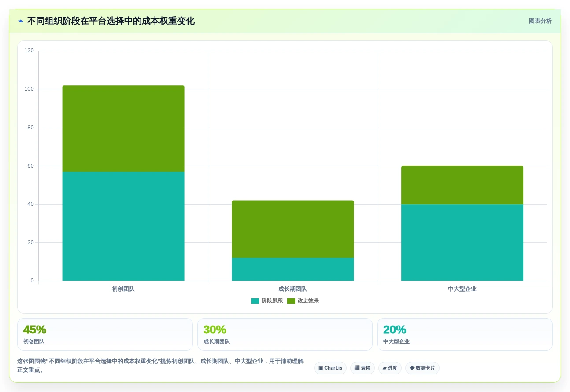This screenshot has height=392, width=570.
Task: Click the 表格 tag
Action: pos(363,368)
